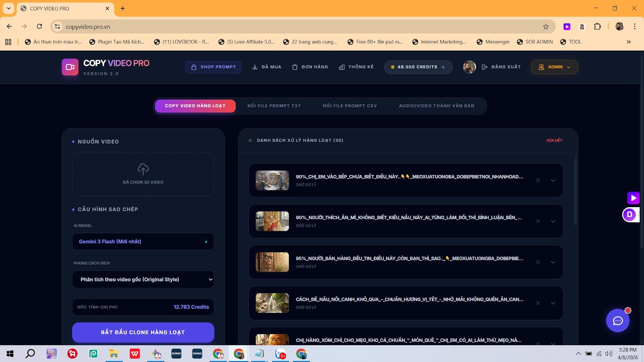Click thumbnail of 95%_NGƯỜI_BÁN_HÀNG video
Screen dimensions: 644x362
click(272, 262)
